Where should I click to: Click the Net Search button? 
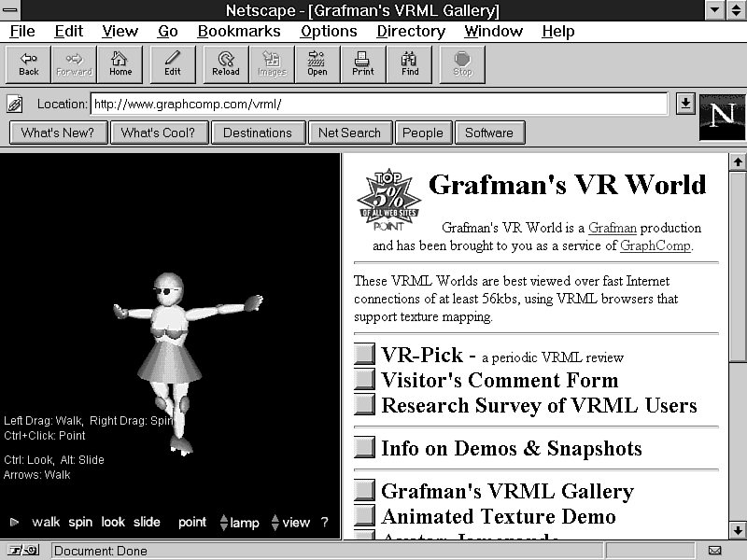click(349, 133)
